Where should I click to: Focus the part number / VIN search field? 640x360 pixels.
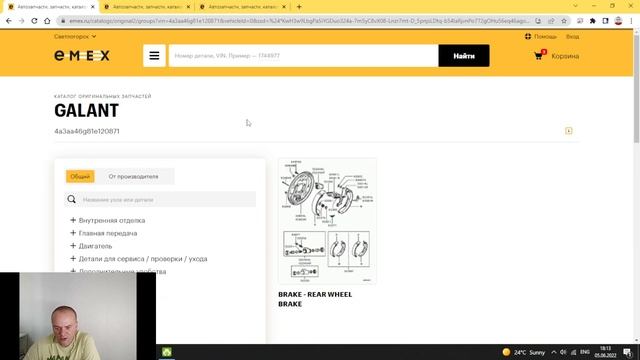click(304, 56)
